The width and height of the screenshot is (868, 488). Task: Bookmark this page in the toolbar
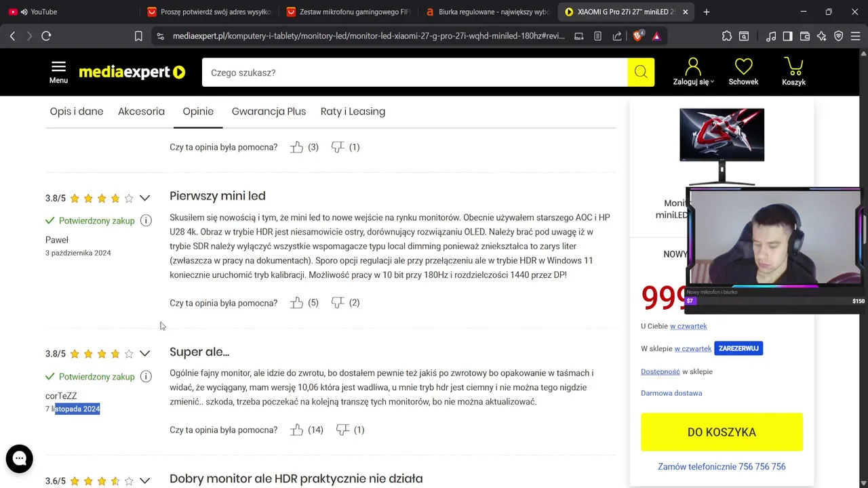click(138, 36)
